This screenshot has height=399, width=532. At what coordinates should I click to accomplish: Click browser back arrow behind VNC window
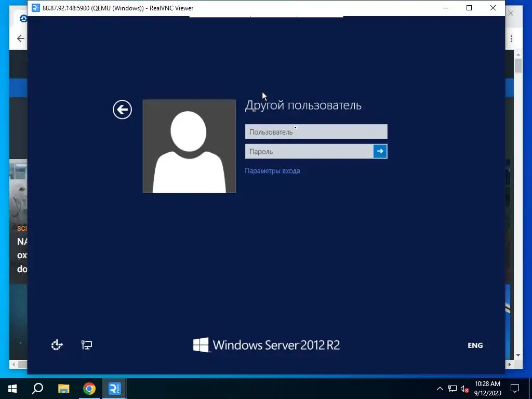point(21,38)
